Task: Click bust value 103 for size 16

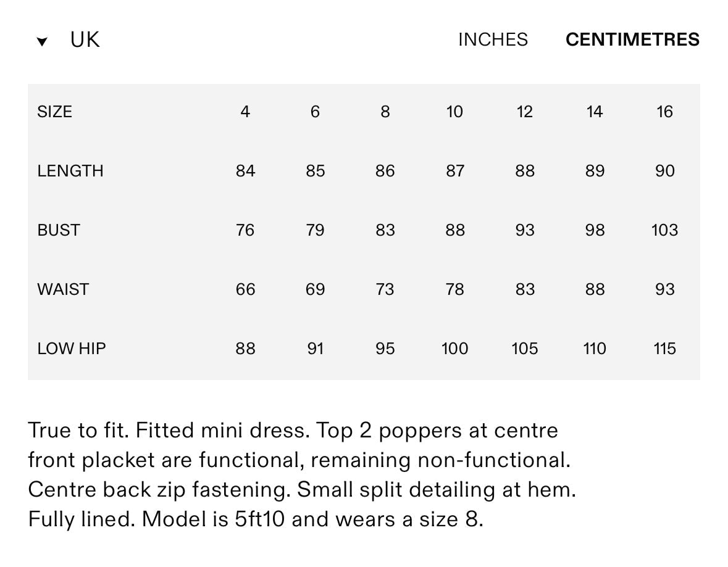Action: 664,230
